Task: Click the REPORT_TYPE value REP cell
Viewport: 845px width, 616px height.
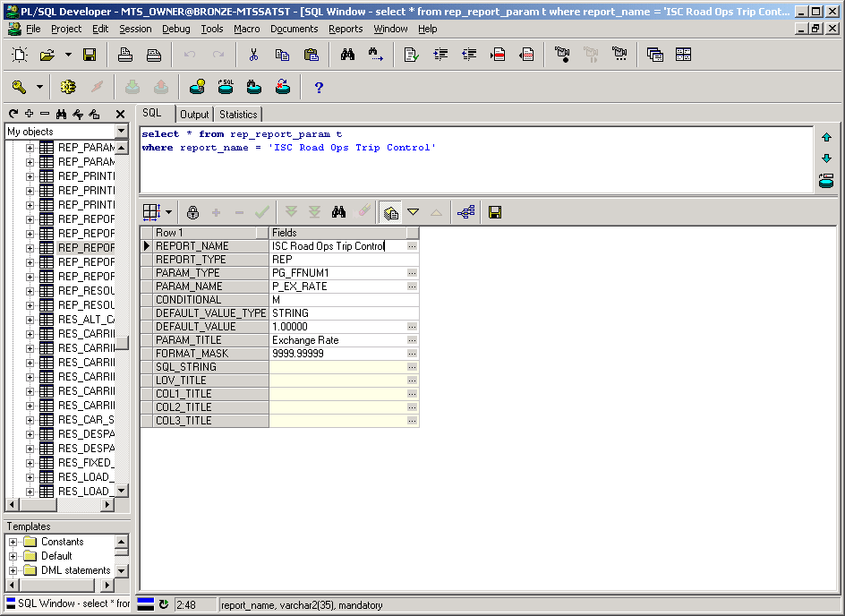Action: coord(344,260)
